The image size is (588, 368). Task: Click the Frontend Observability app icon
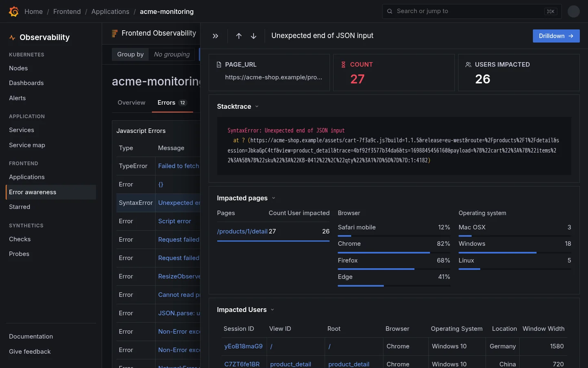coord(115,34)
